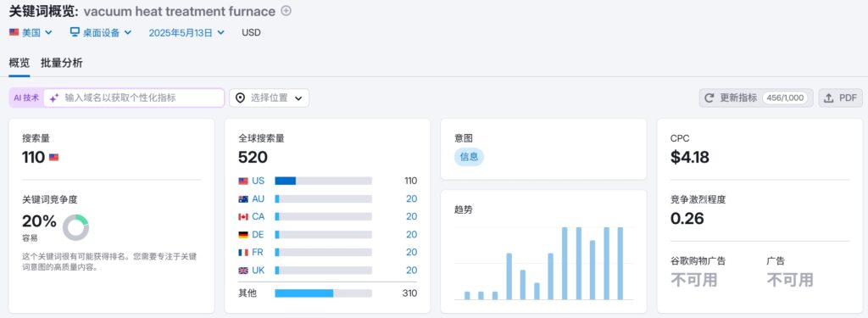The width and height of the screenshot is (868, 318).
Task: Click the US flag beside 搜索量 110
Action: click(x=53, y=158)
